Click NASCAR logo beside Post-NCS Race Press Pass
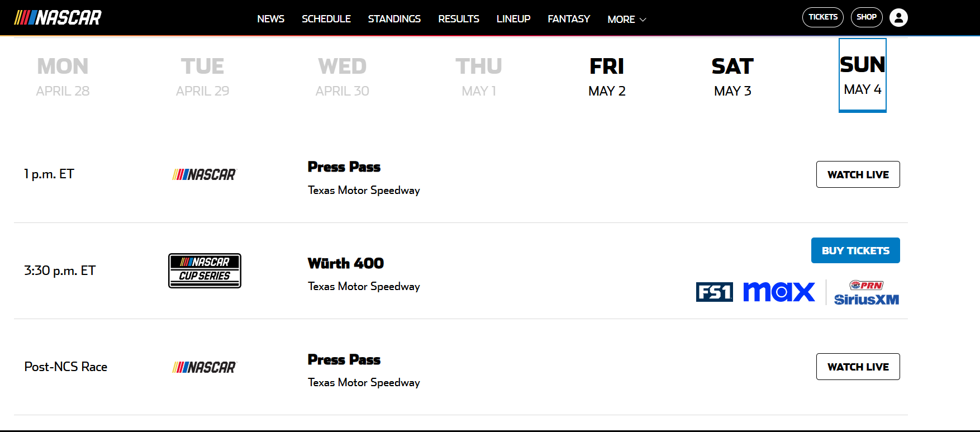 (x=204, y=367)
